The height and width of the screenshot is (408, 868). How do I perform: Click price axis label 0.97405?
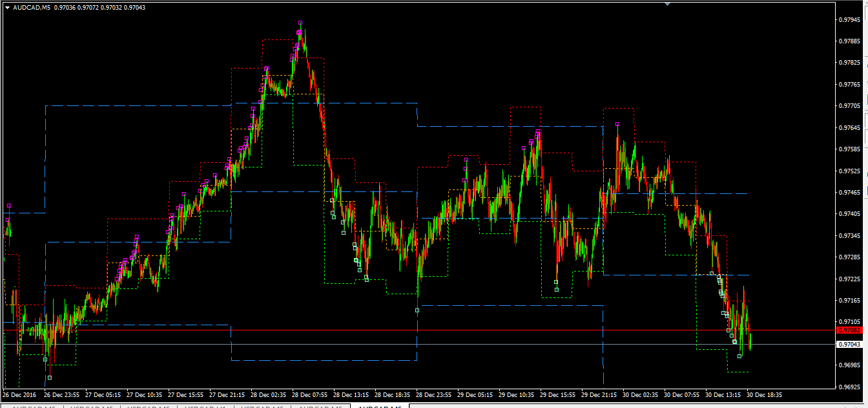[849, 214]
